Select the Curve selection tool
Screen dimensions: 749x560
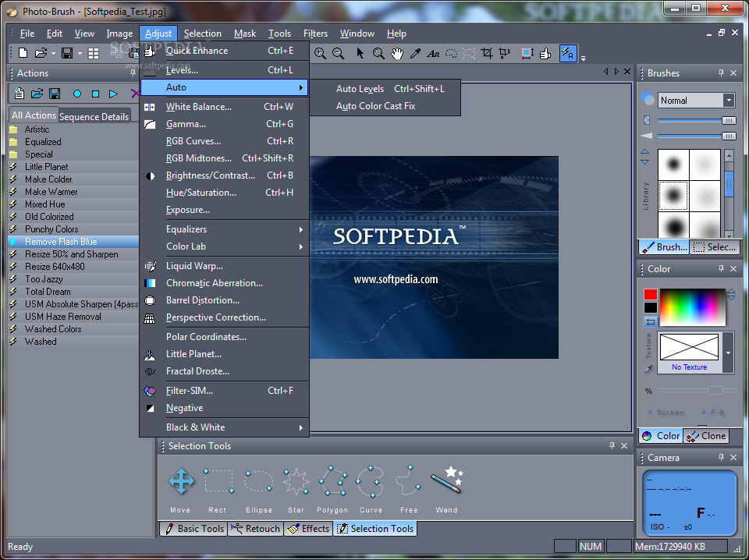(370, 481)
